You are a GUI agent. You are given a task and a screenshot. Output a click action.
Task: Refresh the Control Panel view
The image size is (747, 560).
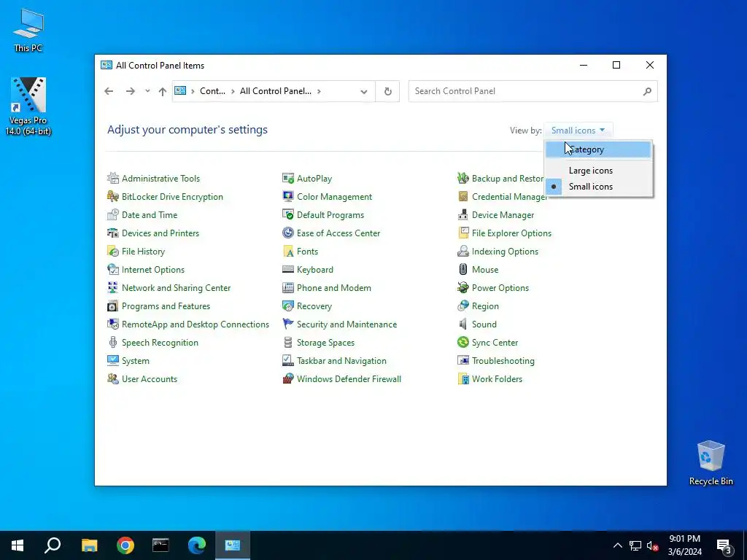388,91
